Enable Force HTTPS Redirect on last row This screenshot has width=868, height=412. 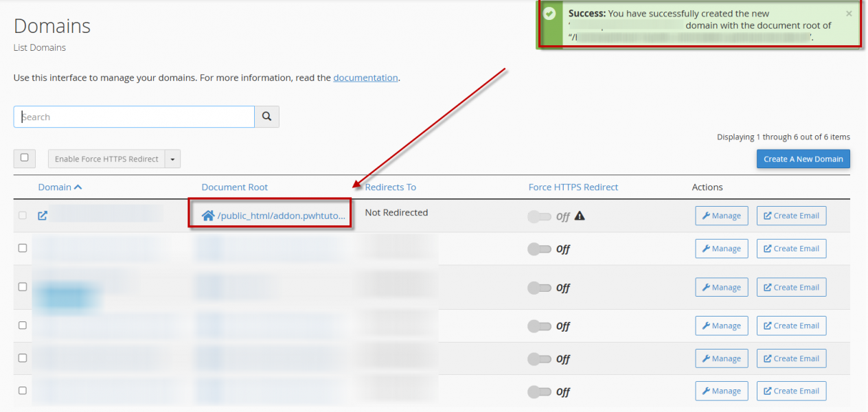tap(539, 392)
